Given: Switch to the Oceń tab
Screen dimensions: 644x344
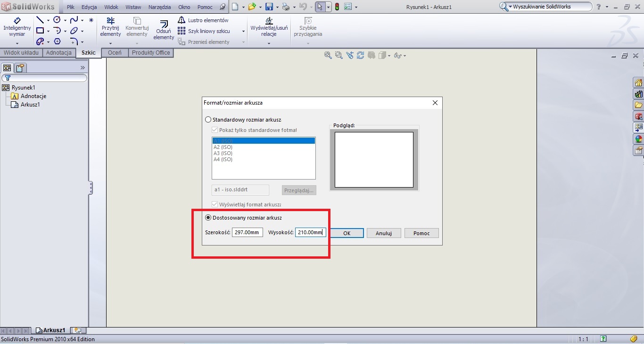Looking at the screenshot, I should (x=115, y=53).
